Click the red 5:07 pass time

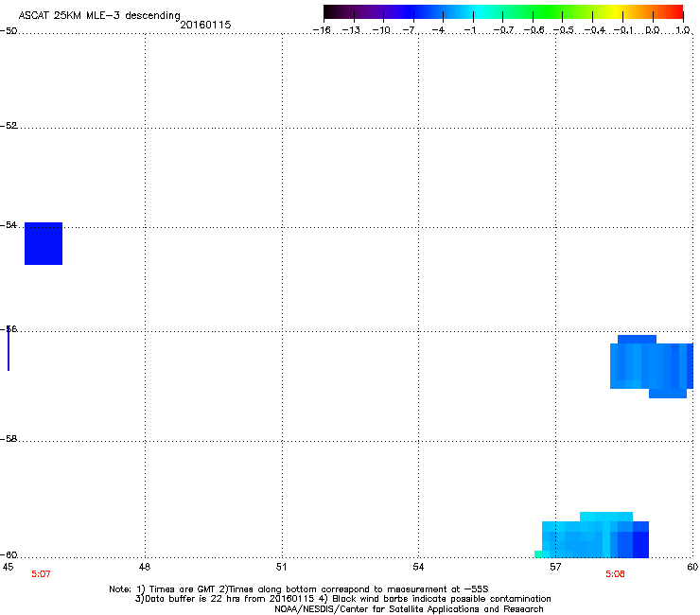pos(41,574)
